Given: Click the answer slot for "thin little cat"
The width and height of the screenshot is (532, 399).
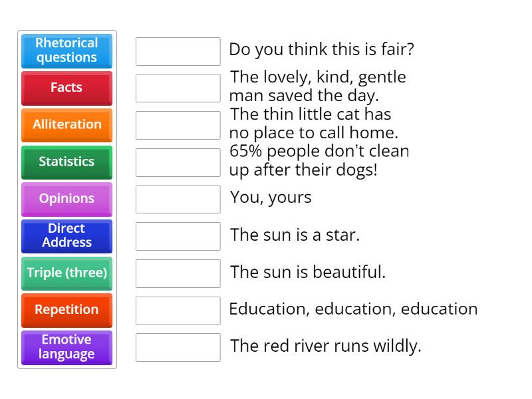Looking at the screenshot, I should coord(178,125).
